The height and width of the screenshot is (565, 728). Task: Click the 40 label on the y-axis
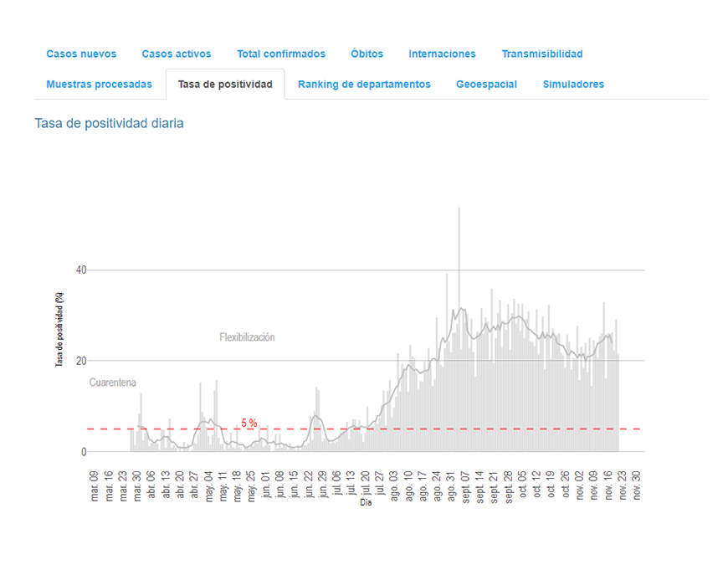point(80,270)
